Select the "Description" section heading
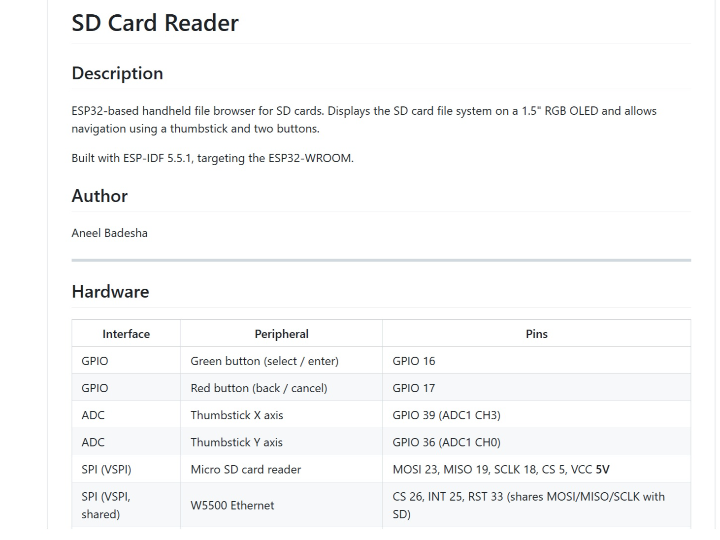 click(117, 73)
